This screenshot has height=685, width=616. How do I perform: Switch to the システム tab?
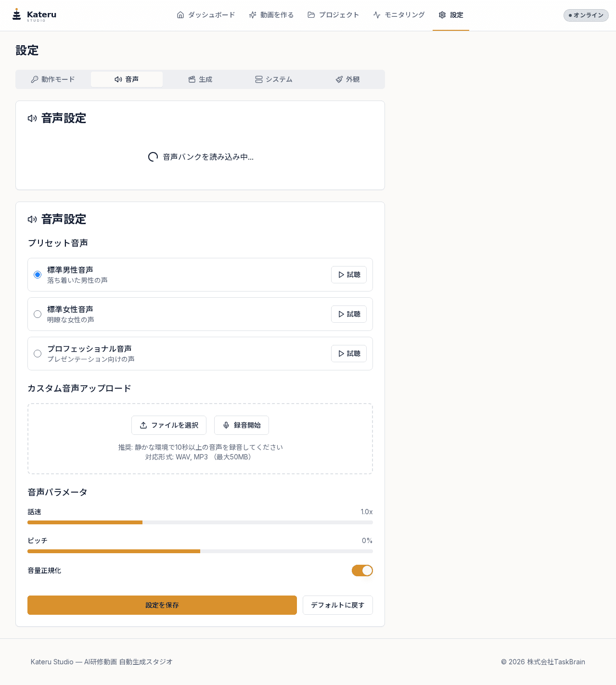coord(274,79)
